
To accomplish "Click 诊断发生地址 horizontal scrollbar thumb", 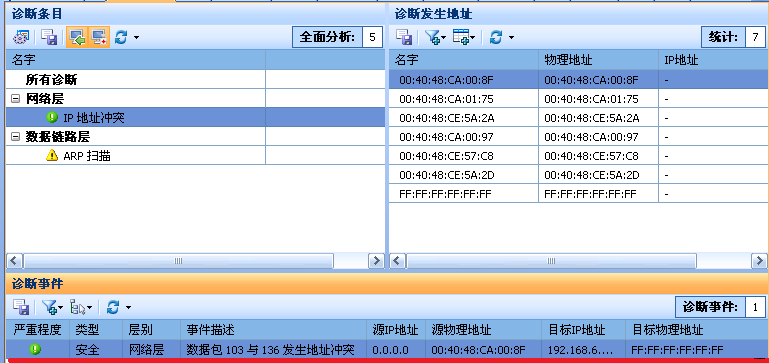I will point(551,261).
